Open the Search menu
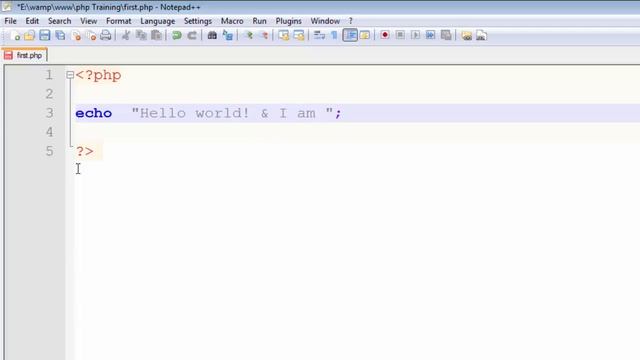The width and height of the screenshot is (640, 360). tap(60, 21)
